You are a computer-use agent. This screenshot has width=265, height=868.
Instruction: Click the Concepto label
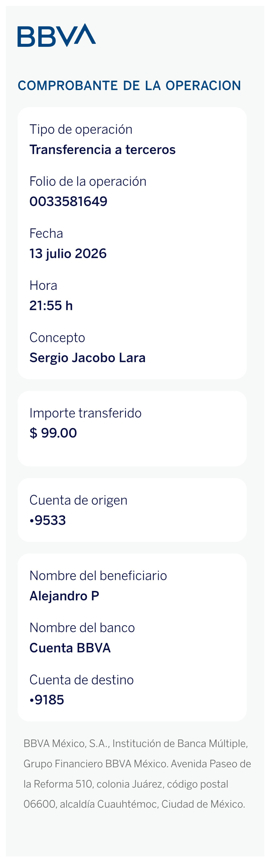[57, 338]
